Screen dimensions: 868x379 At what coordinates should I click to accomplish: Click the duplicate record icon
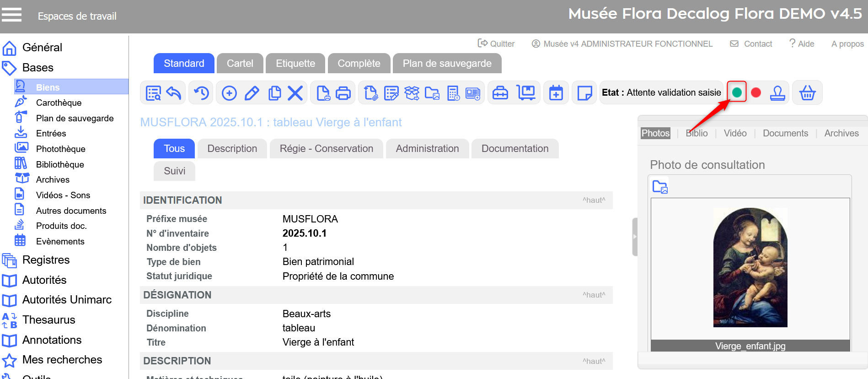coord(274,93)
